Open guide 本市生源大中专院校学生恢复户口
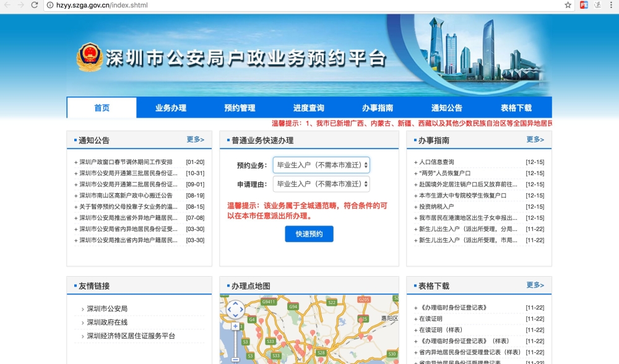619x364 pixels. click(462, 196)
